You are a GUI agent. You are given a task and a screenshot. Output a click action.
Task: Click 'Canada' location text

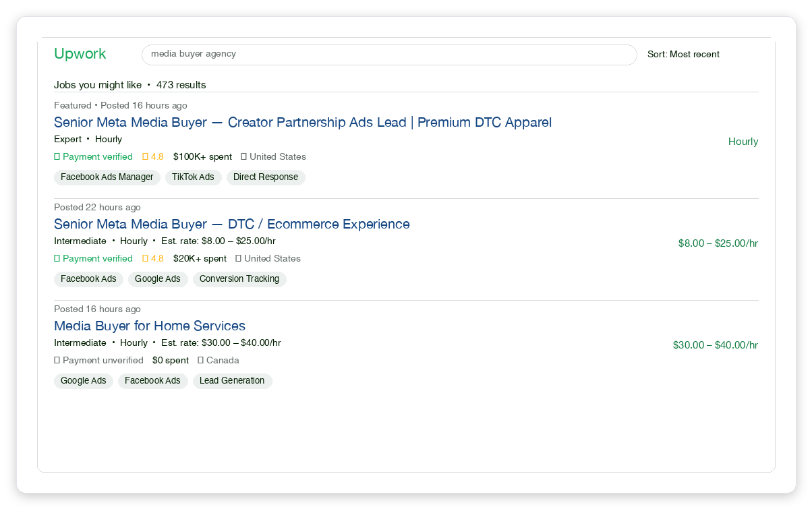223,361
